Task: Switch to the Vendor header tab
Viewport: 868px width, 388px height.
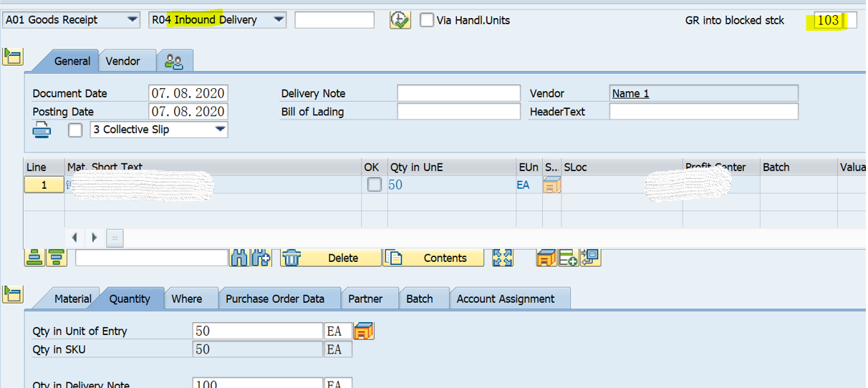Action: pyautogui.click(x=122, y=61)
